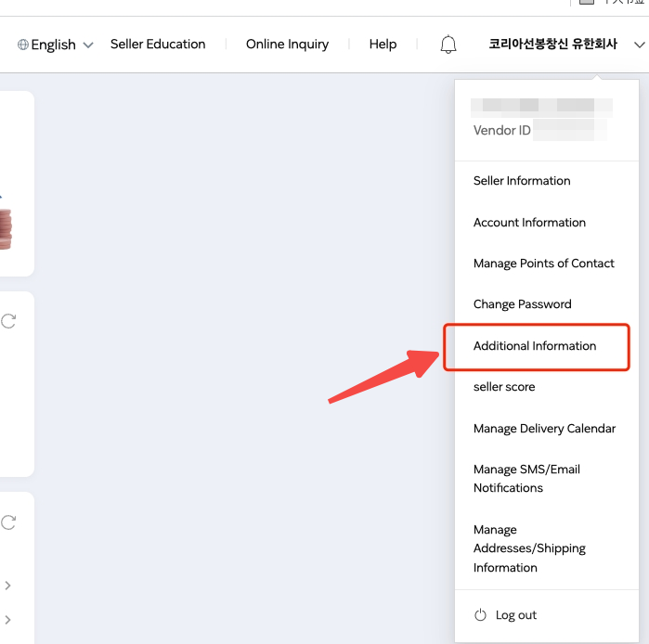The height and width of the screenshot is (644, 649).
Task: Select Manage SMS/Email Notifications
Action: coord(526,479)
